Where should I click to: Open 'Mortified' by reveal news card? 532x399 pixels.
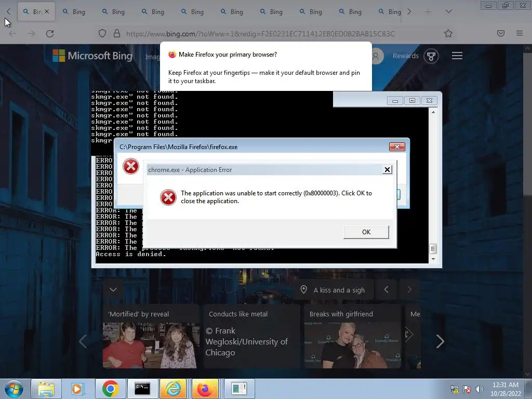[151, 336]
